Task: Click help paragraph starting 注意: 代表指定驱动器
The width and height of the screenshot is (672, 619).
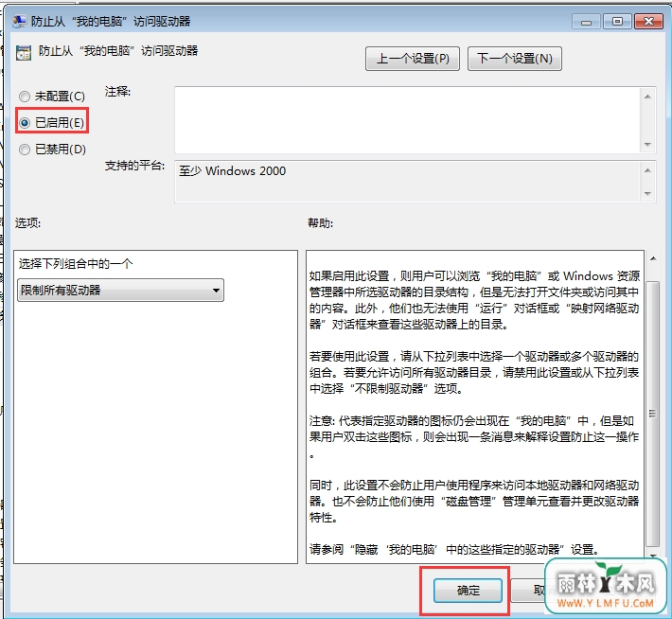Action: coord(474,436)
